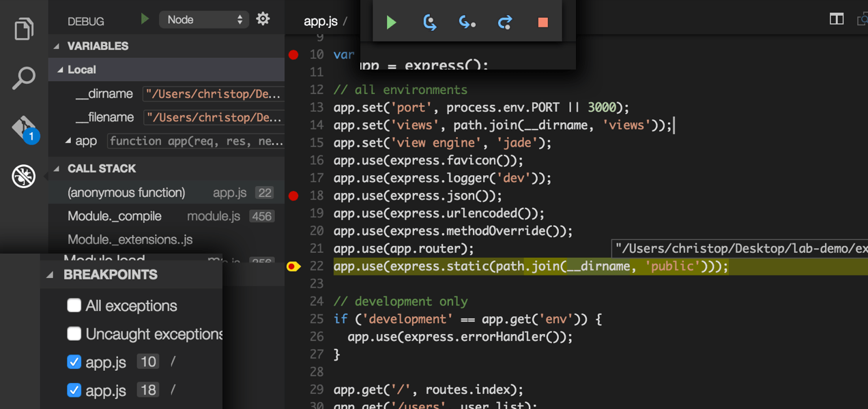Open the Node configuration dropdown
This screenshot has width=868, height=409.
[203, 20]
